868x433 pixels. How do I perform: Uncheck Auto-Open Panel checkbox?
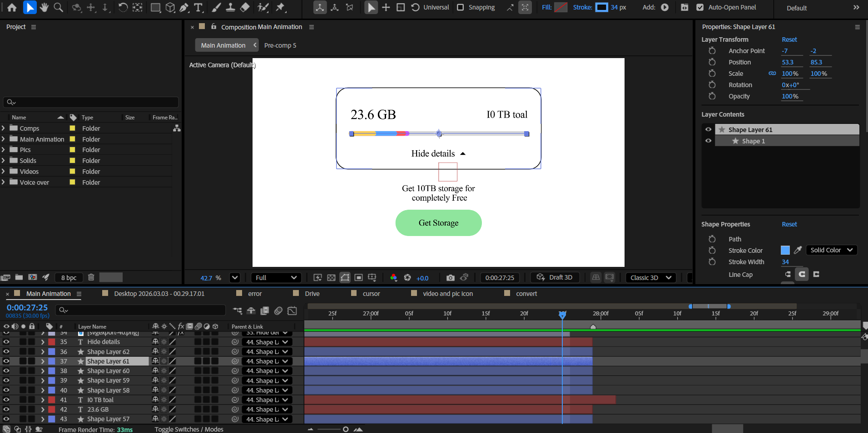click(x=700, y=7)
